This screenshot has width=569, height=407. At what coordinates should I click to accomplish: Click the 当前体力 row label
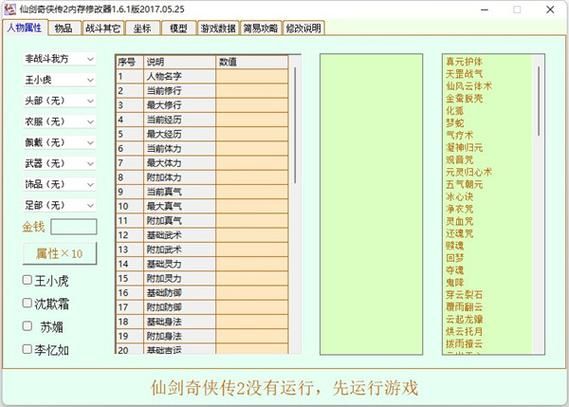(164, 148)
